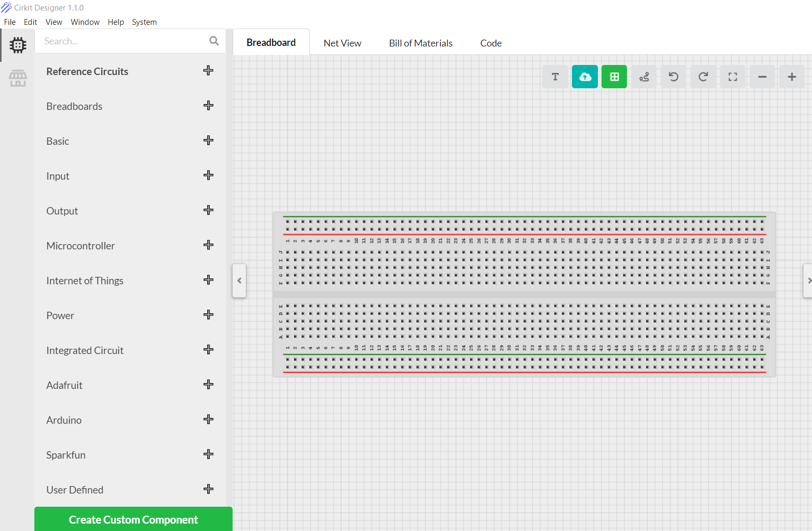Select the breadboard on the canvas

click(524, 294)
